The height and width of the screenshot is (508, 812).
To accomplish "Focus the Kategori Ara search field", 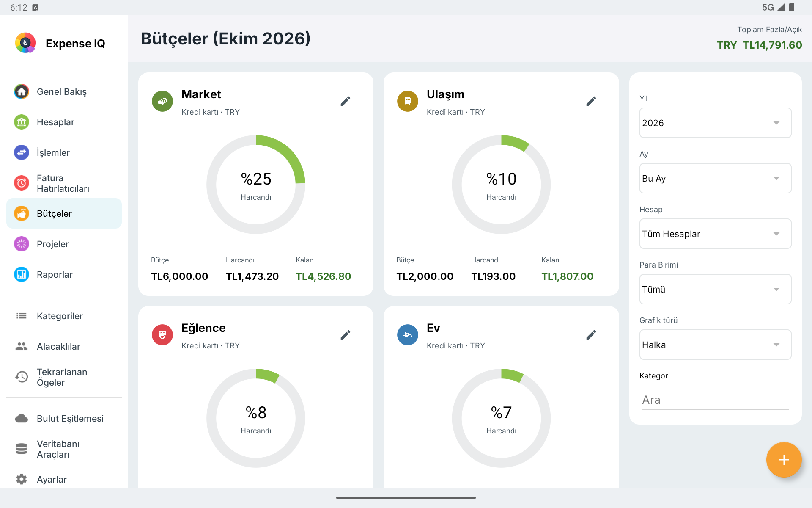I will pos(715,400).
